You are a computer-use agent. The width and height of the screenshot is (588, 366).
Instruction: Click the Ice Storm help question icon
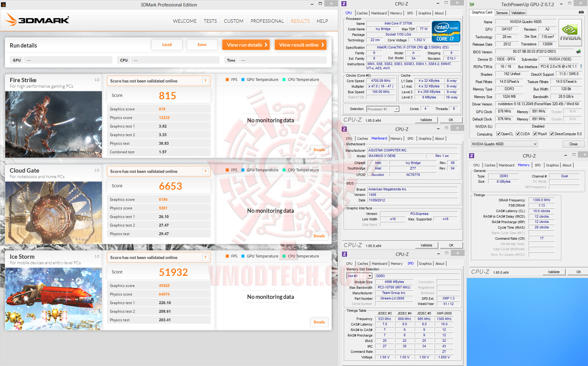[x=205, y=257]
